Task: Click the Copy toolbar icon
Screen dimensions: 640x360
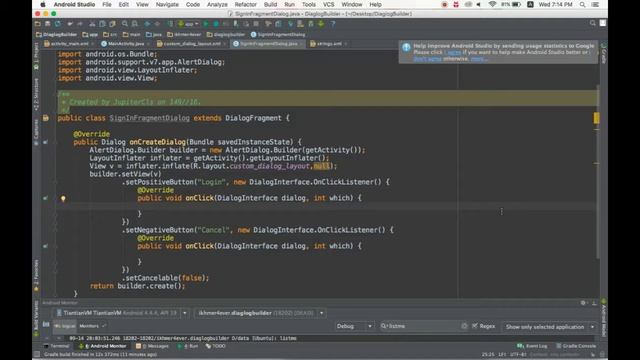Action: (102, 24)
